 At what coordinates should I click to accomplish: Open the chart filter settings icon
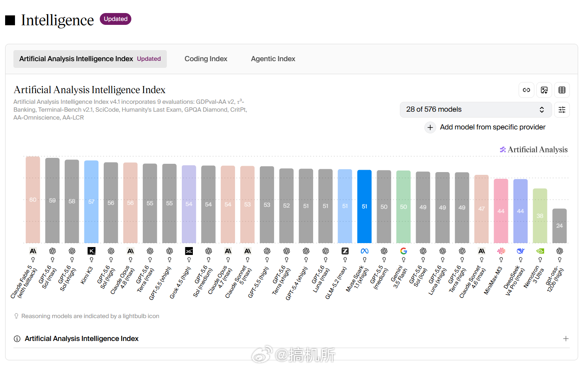tap(562, 110)
